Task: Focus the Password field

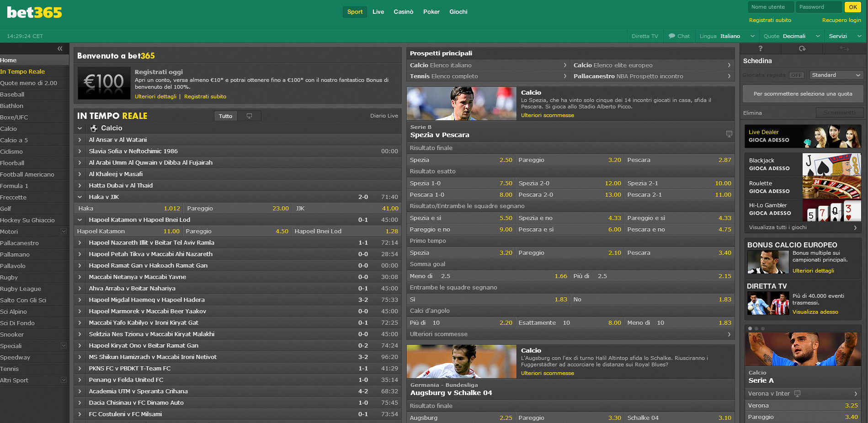Action: [819, 7]
